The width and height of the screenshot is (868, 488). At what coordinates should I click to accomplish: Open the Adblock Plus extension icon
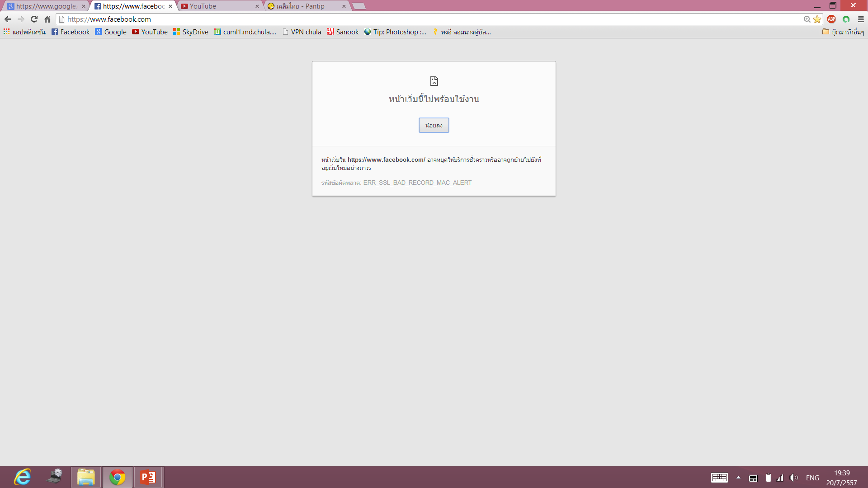(831, 19)
